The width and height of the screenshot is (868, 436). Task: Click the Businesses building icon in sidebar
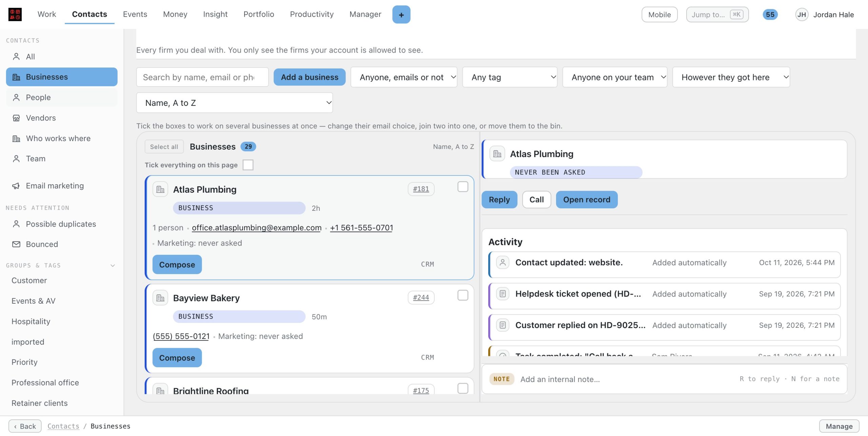(x=16, y=77)
